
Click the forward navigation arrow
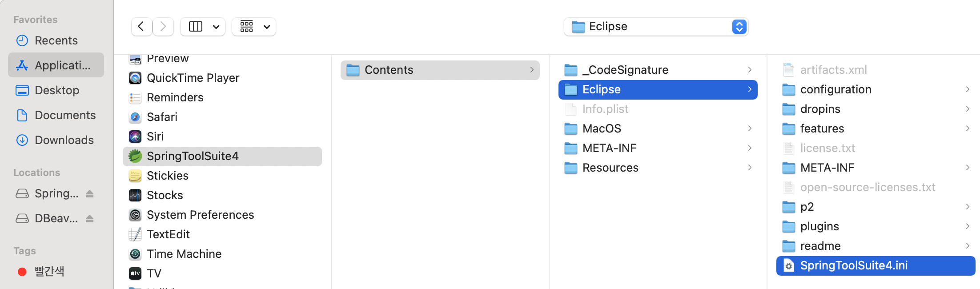click(163, 27)
